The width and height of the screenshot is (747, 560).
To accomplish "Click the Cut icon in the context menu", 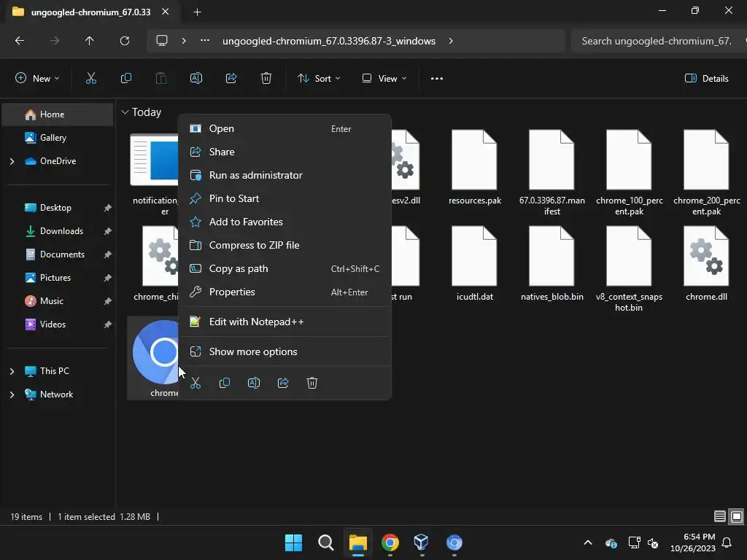I will pos(196,383).
